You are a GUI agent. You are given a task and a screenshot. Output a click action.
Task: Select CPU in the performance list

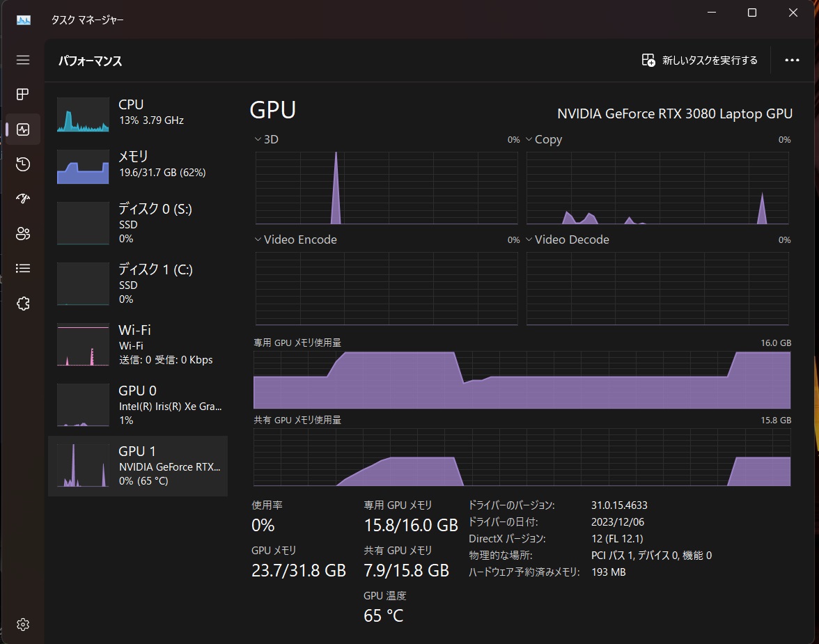pyautogui.click(x=138, y=113)
